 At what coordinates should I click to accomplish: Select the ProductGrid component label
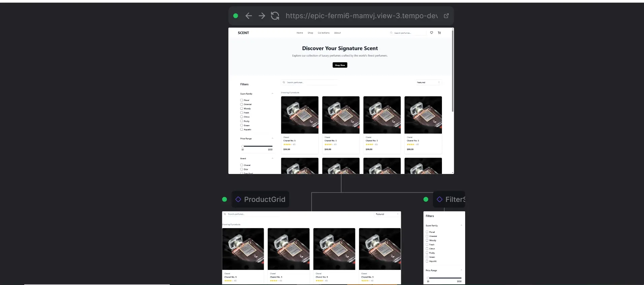point(265,199)
